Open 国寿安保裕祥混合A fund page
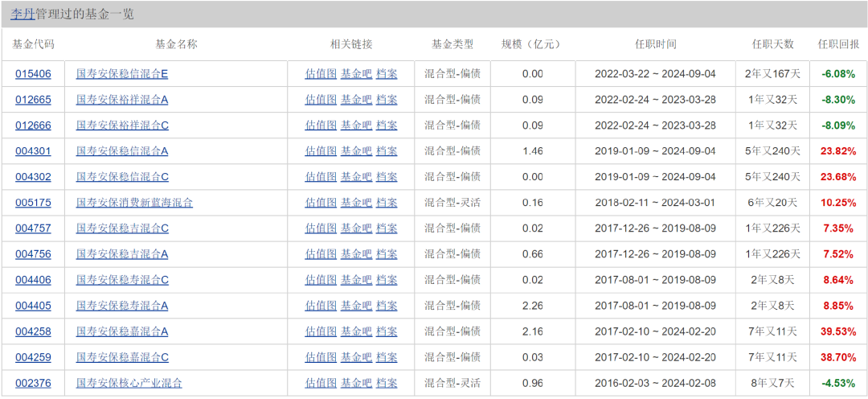This screenshot has height=399, width=868. 122,100
